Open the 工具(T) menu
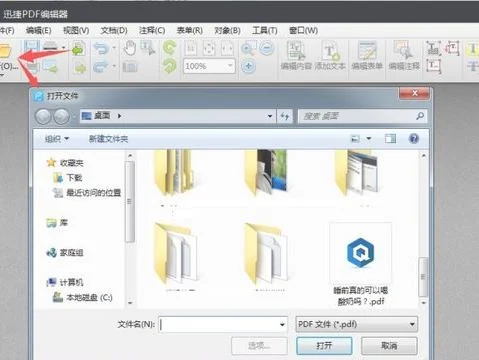 [x=265, y=31]
